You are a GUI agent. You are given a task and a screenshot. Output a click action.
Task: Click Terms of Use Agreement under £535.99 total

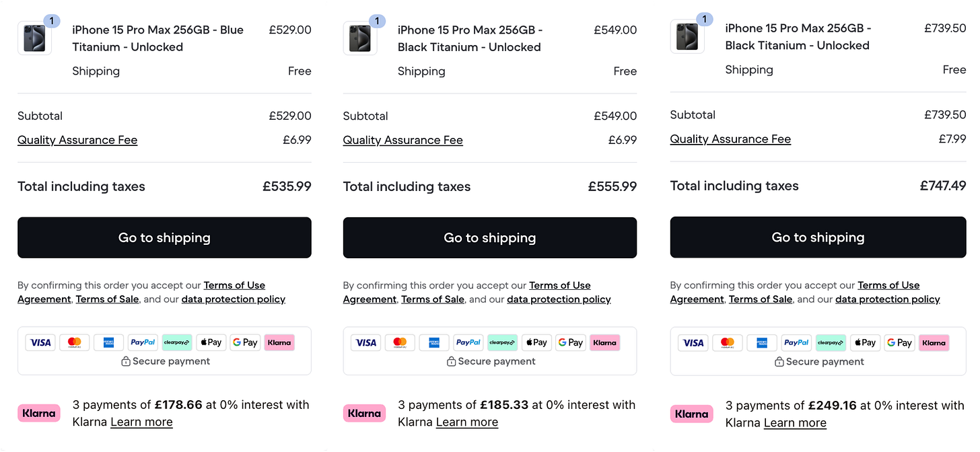pos(234,285)
